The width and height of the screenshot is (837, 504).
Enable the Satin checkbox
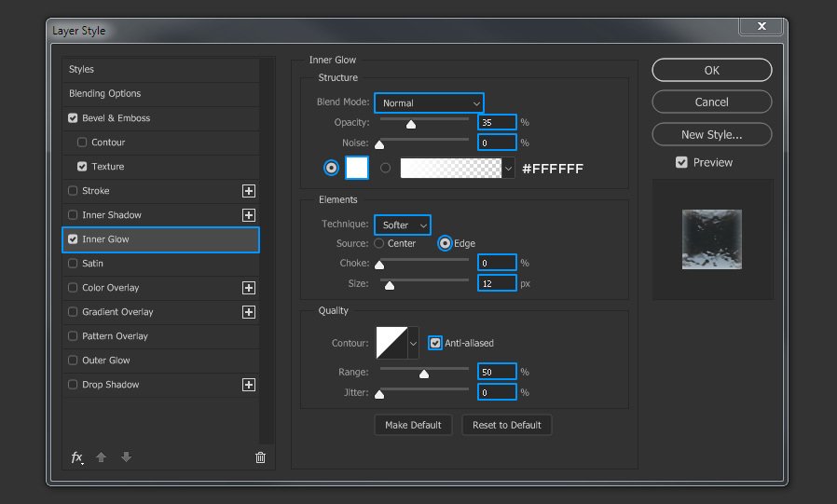pyautogui.click(x=73, y=264)
